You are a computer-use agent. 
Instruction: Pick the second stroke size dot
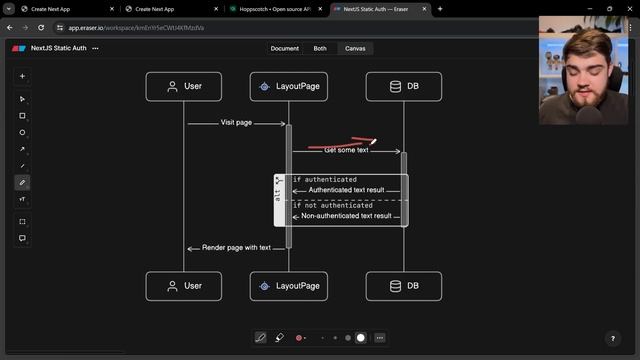coord(335,338)
